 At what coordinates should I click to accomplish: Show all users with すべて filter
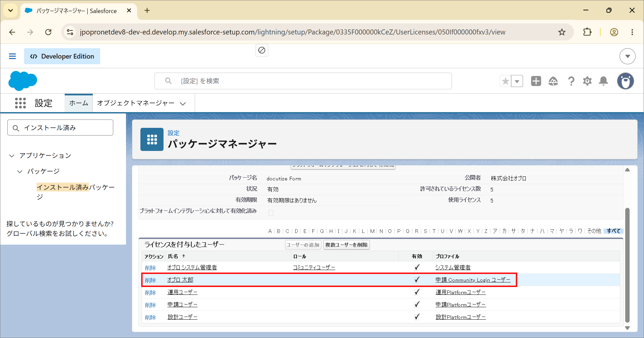614,231
